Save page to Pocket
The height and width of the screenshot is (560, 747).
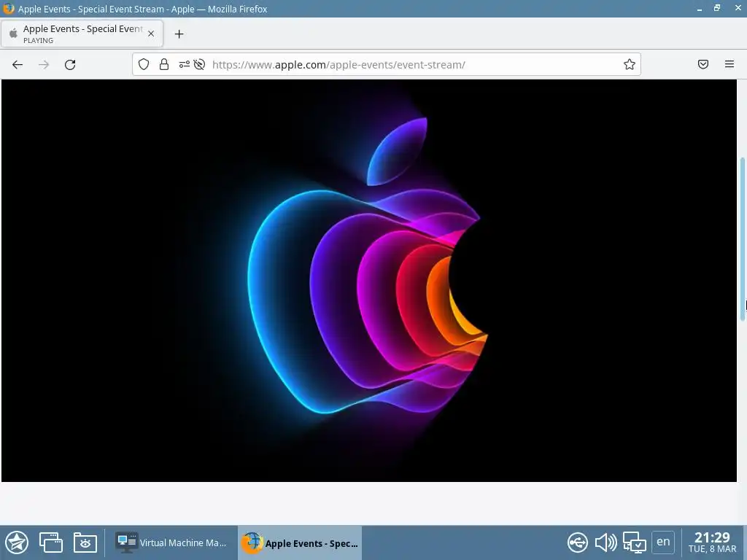(x=703, y=64)
